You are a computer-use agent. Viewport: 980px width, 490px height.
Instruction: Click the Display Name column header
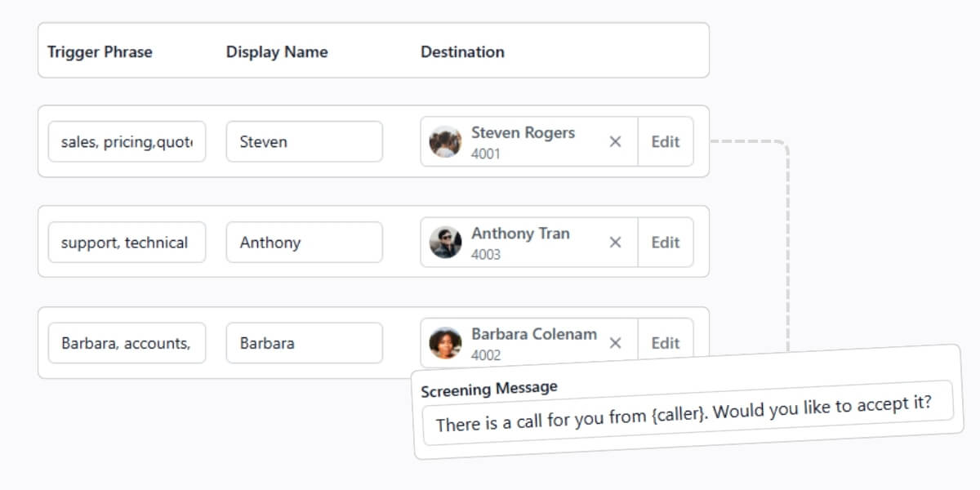coord(277,51)
